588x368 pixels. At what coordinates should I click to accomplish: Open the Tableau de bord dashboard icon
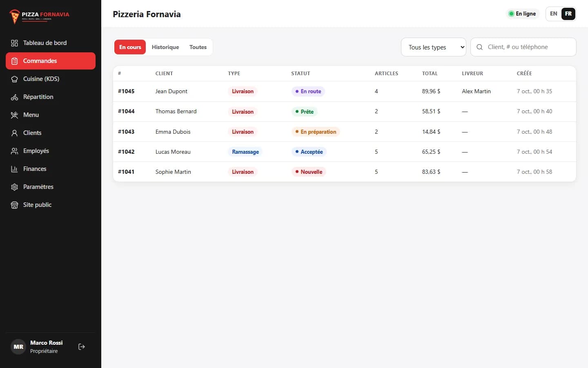[14, 43]
